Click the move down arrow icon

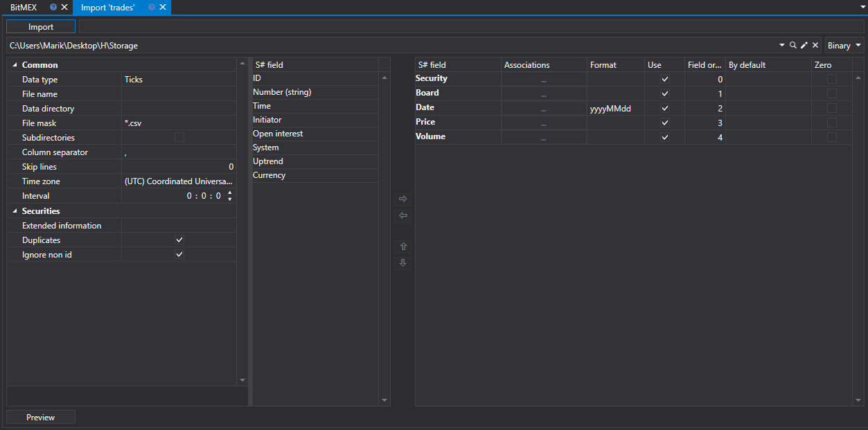(402, 263)
